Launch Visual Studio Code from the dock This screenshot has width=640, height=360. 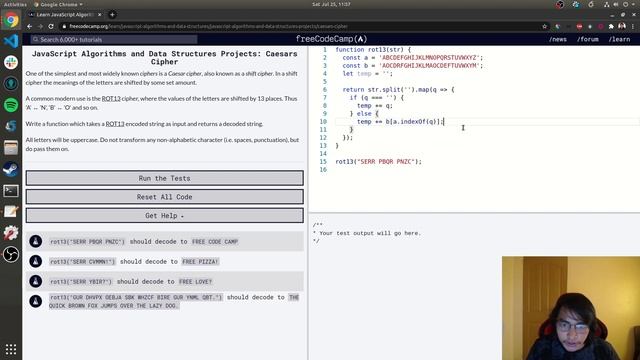11,41
